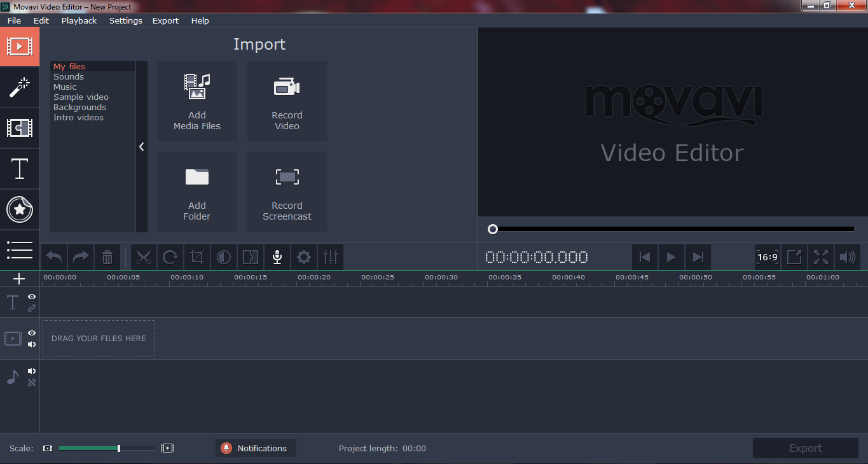Mute the independent audio track speaker icon

[31, 370]
